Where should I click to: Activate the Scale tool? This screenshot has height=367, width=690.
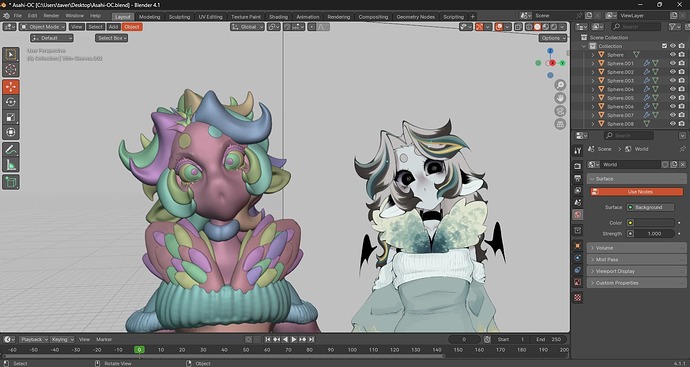click(x=11, y=117)
